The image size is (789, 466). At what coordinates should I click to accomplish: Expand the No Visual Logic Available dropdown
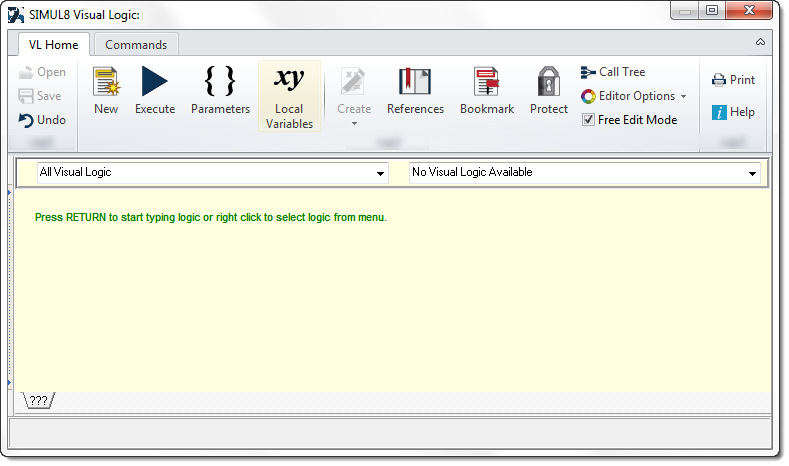[x=752, y=174]
